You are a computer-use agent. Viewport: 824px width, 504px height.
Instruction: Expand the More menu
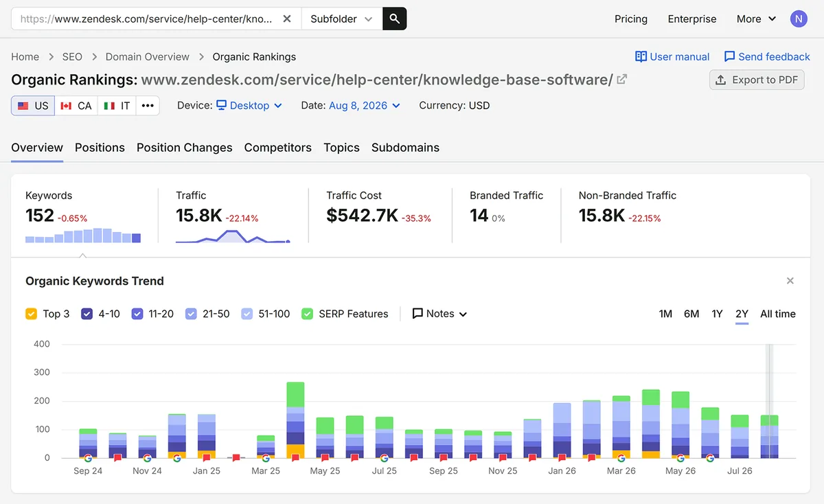coord(756,19)
